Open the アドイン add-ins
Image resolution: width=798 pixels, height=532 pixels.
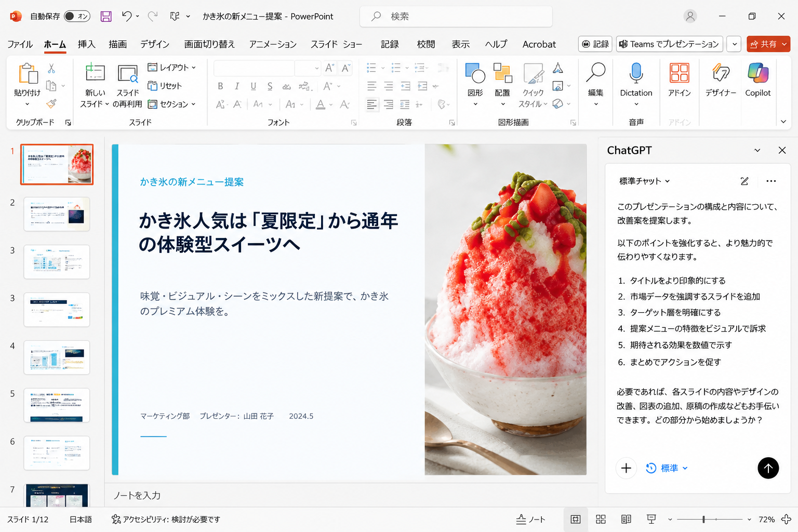point(680,80)
